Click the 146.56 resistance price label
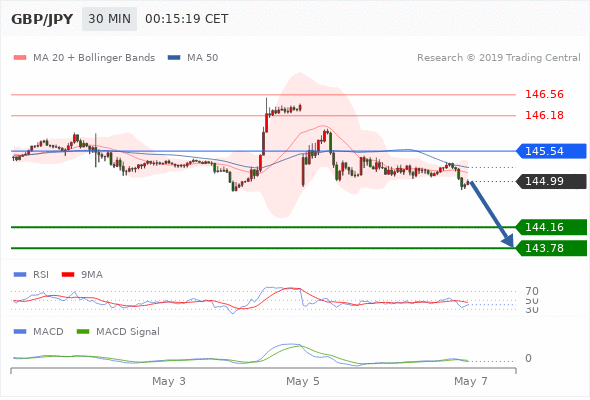Screen dimensions: 590x400 click(544, 94)
